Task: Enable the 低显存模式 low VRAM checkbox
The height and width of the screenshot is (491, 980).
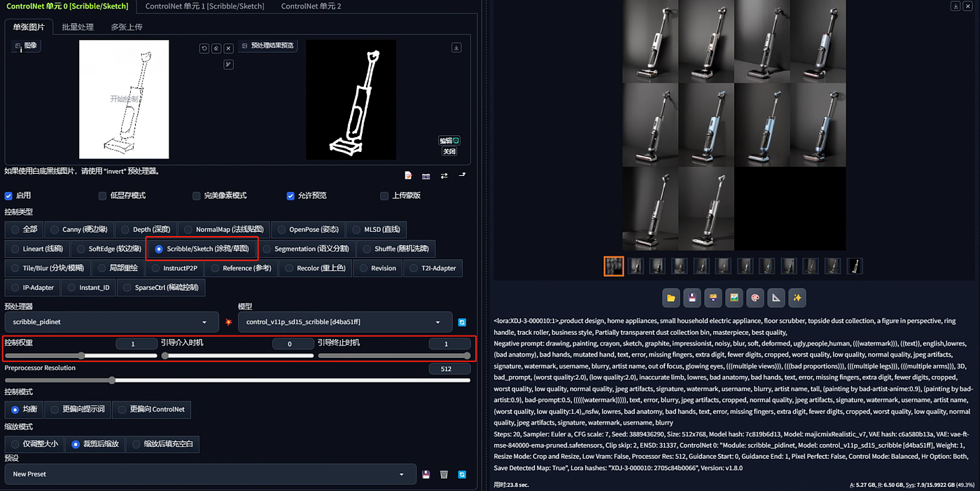Action: click(x=103, y=195)
